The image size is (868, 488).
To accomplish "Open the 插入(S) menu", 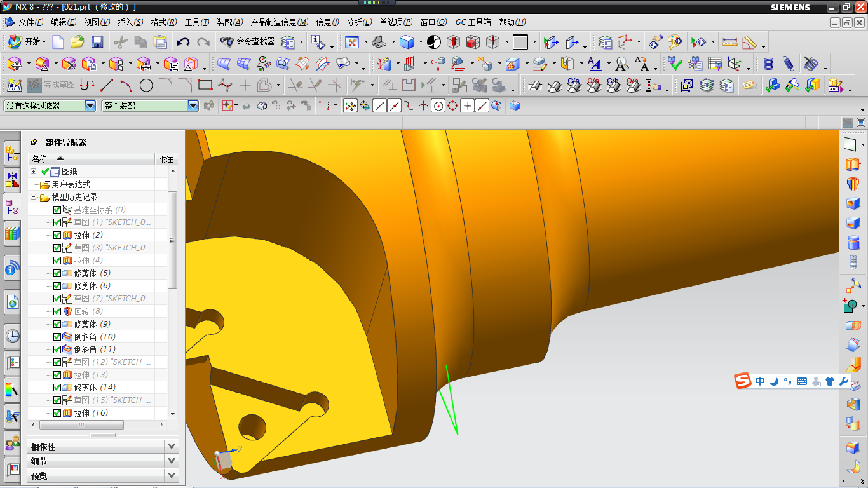I will (x=130, y=22).
